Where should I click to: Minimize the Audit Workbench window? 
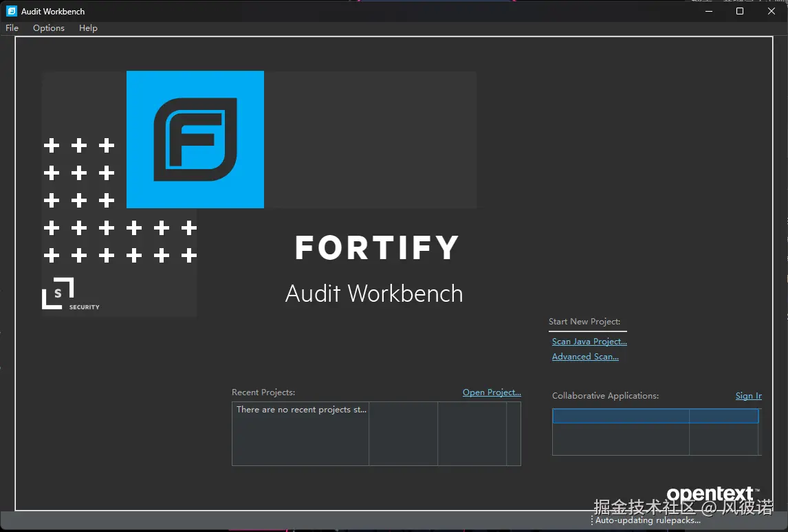709,11
